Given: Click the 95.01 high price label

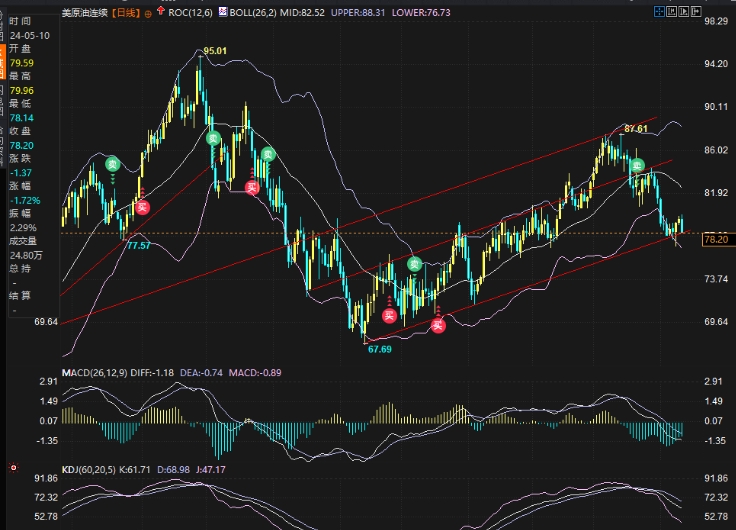Looking at the screenshot, I should pyautogui.click(x=215, y=51).
